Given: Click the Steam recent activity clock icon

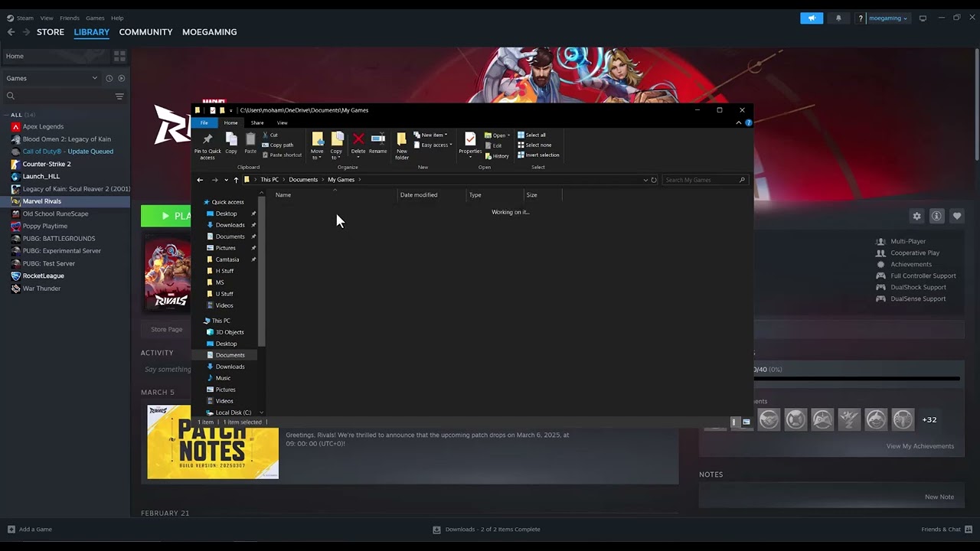Looking at the screenshot, I should coord(109,78).
